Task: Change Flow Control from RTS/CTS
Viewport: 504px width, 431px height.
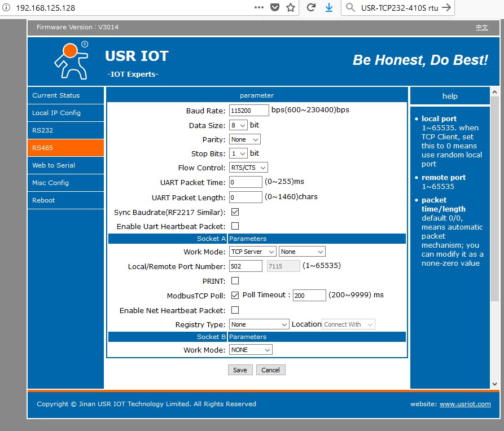Action: (248, 167)
